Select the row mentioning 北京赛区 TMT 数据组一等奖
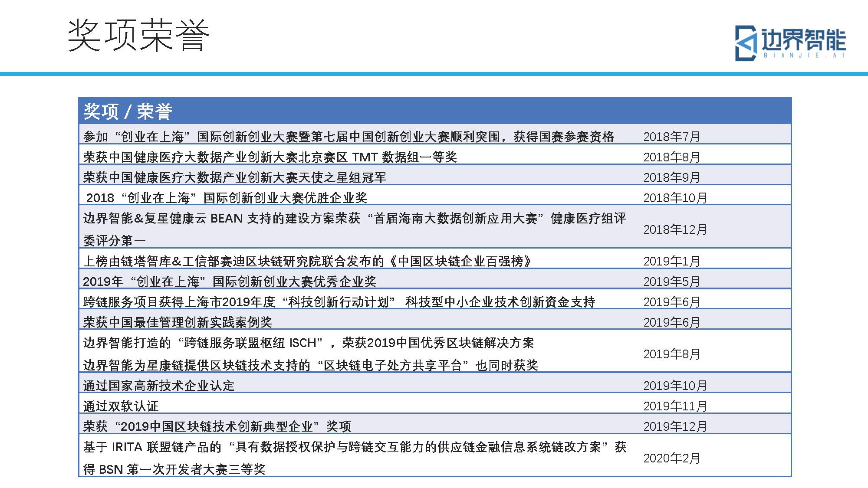This screenshot has height=488, width=868. point(435,154)
